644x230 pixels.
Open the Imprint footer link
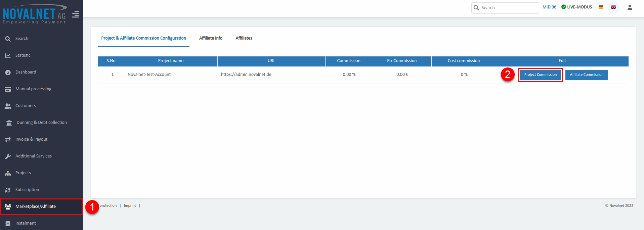click(130, 206)
